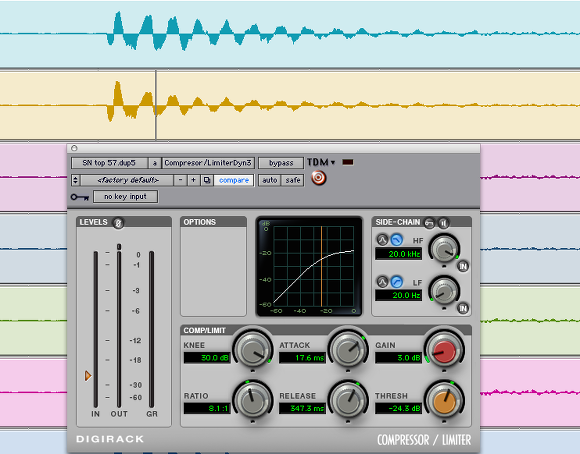The image size is (580, 454).
Task: Select HF band-pass filter shape icon
Action: pos(382,240)
